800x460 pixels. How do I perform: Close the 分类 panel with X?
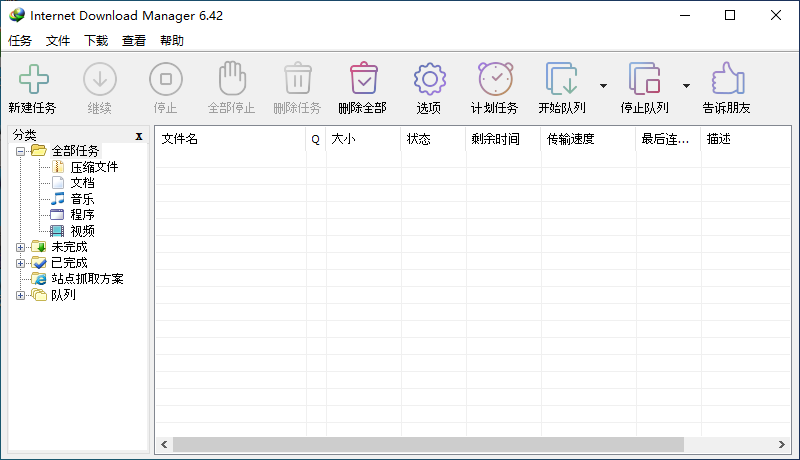point(139,135)
